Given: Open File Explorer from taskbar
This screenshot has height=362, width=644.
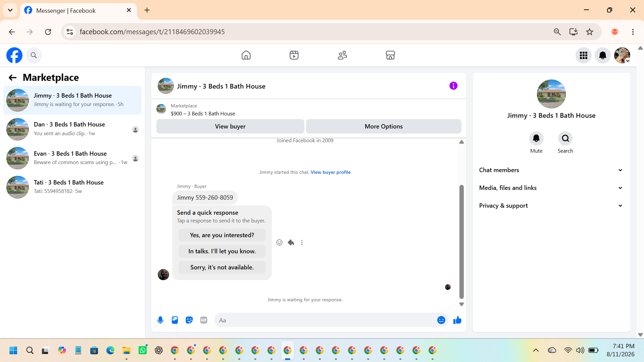Looking at the screenshot, I should click(127, 350).
